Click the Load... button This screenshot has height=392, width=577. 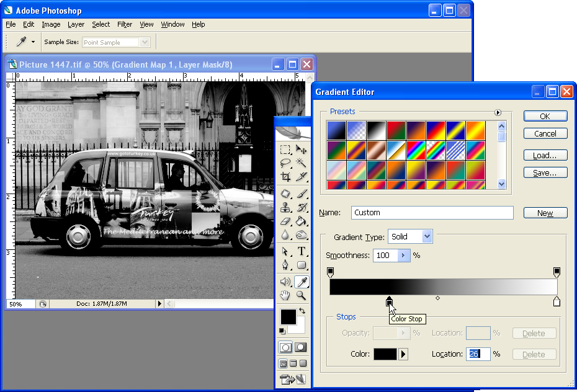pyautogui.click(x=545, y=156)
